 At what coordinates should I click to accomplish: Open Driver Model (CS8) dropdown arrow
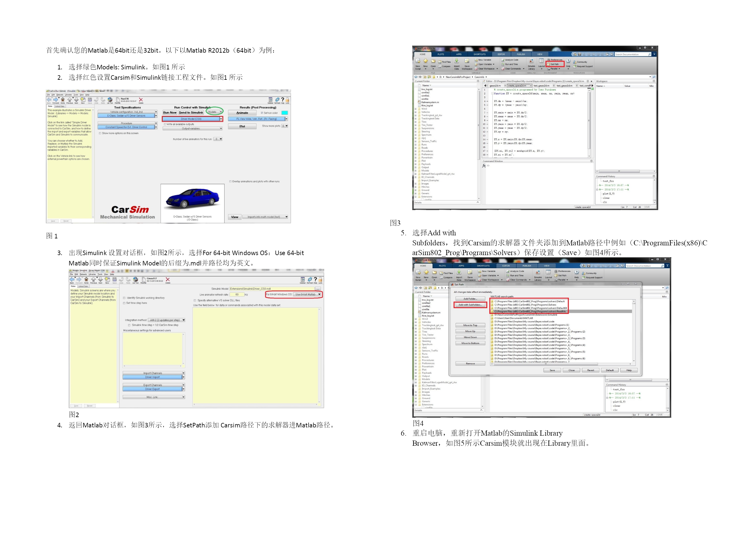[221, 119]
